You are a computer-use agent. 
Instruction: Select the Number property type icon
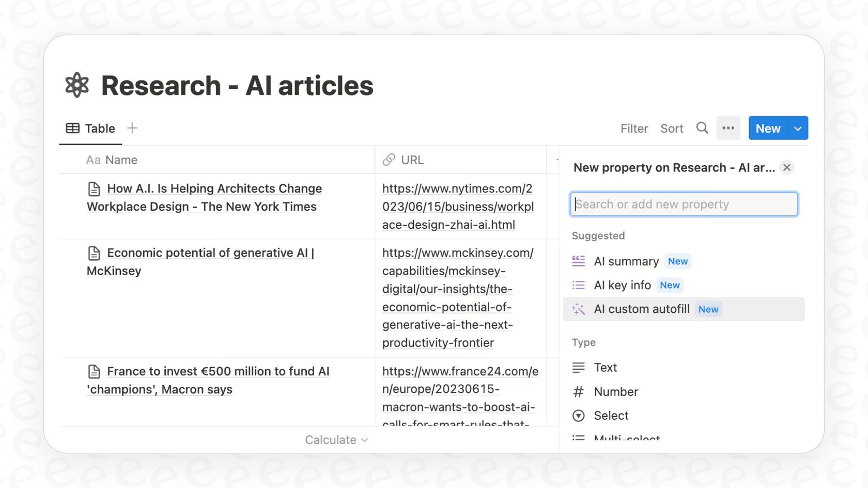(x=579, y=391)
